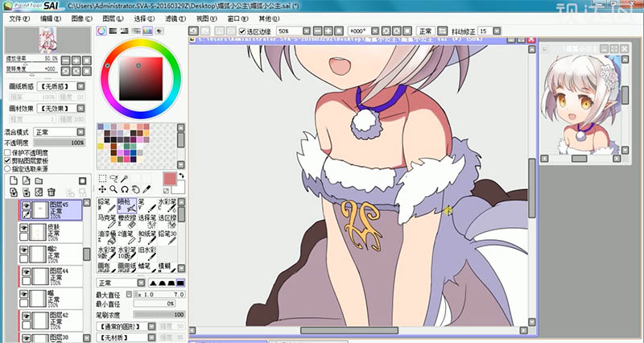Open the 视图 menu
The height and width of the screenshot is (343, 644).
coord(207,19)
